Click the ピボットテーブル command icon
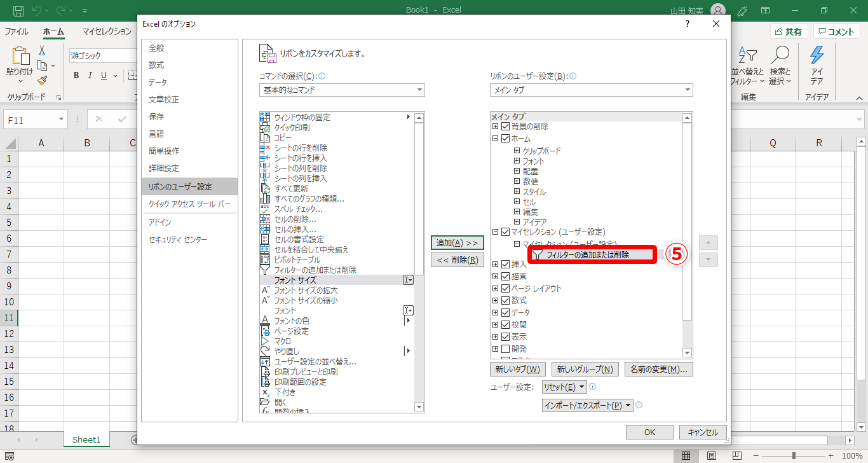The width and height of the screenshot is (868, 463). [x=266, y=259]
